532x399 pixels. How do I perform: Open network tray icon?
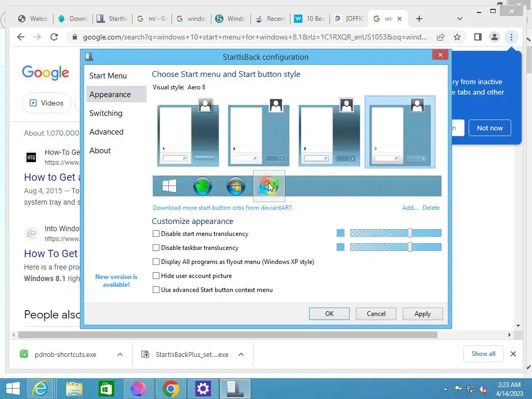coord(471,389)
